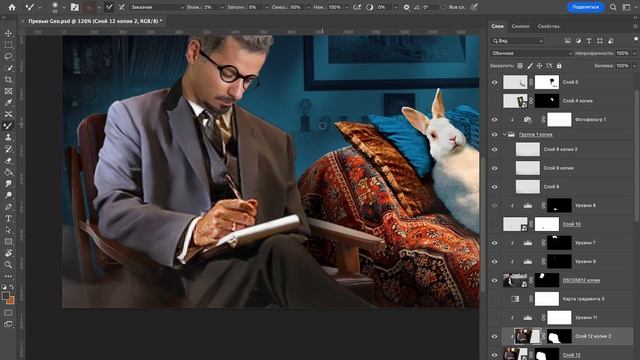
Task: Click the Наж. flow value field
Action: (334, 7)
